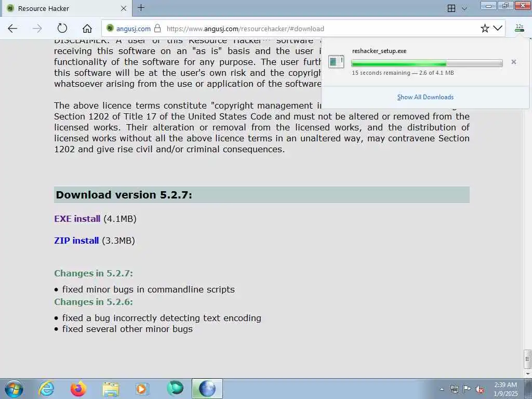Open the Action Center flag icon
The width and height of the screenshot is (532, 399).
tap(467, 389)
